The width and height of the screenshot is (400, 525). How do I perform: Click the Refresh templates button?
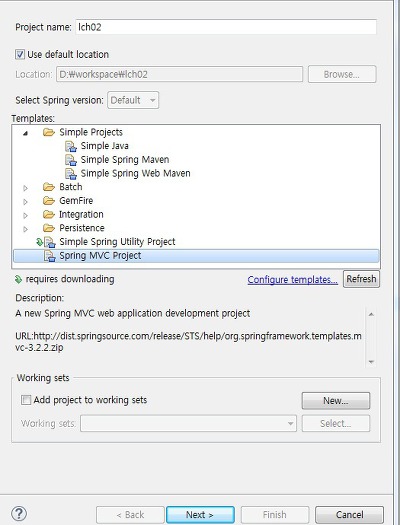pos(361,279)
